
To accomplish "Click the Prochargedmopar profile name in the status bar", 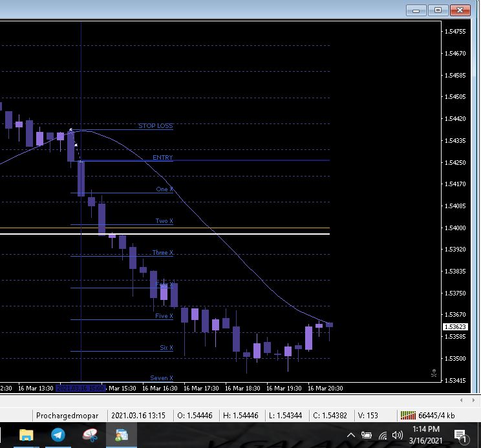I will click(67, 416).
